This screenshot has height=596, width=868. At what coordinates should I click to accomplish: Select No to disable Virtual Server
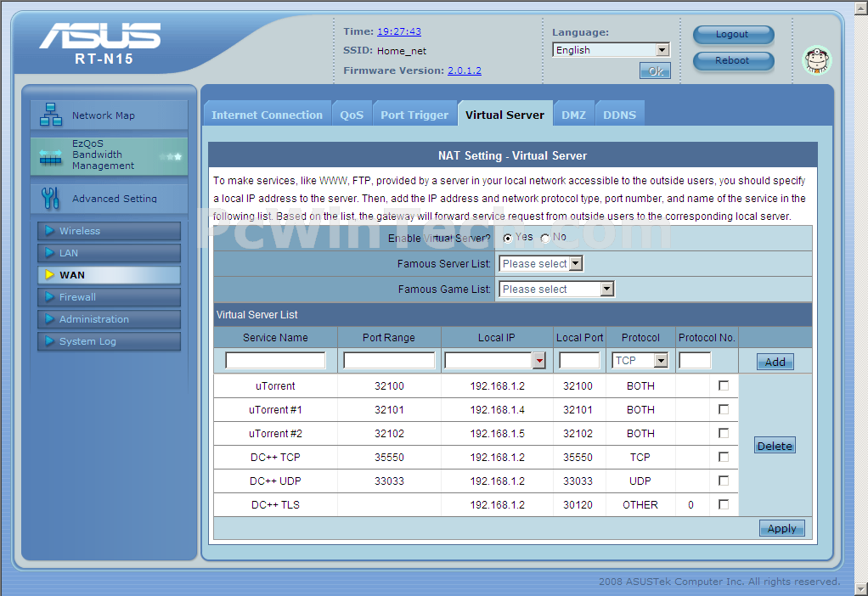click(x=545, y=238)
